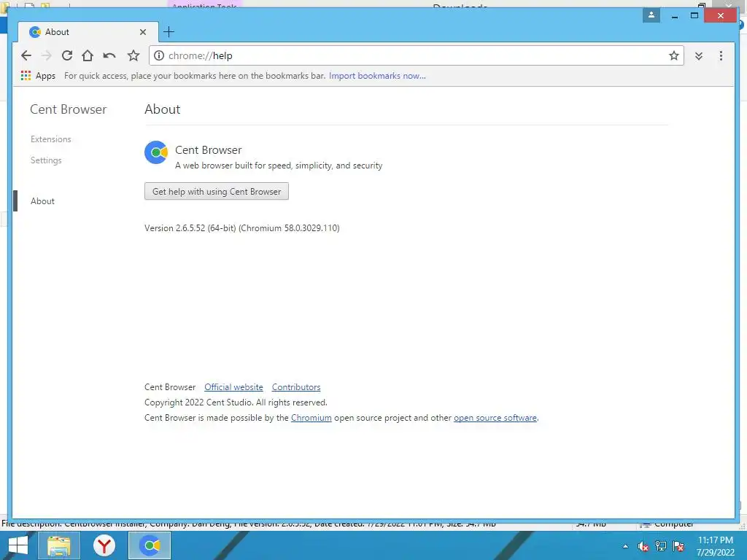Restore closed tab with undo arrow
Viewport: 747px width, 560px height.
109,55
